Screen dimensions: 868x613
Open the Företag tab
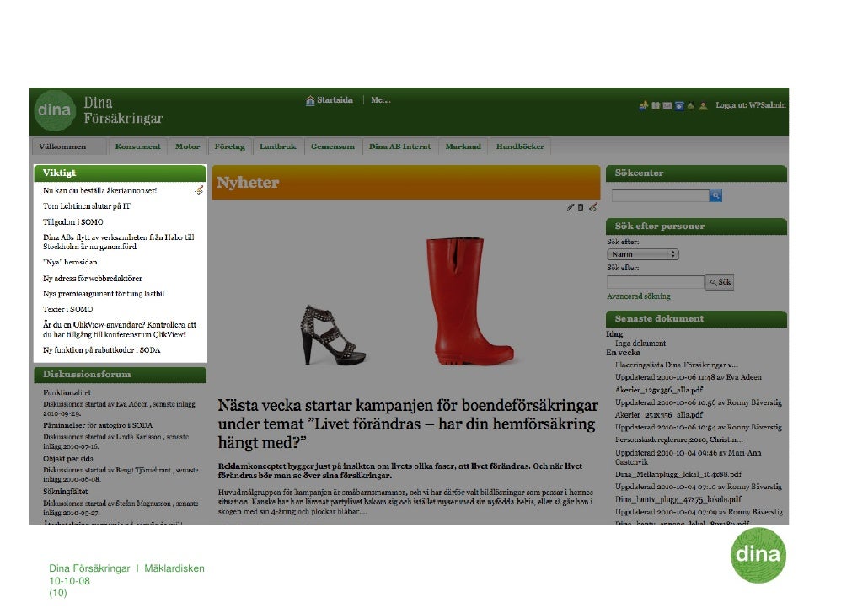coord(230,147)
